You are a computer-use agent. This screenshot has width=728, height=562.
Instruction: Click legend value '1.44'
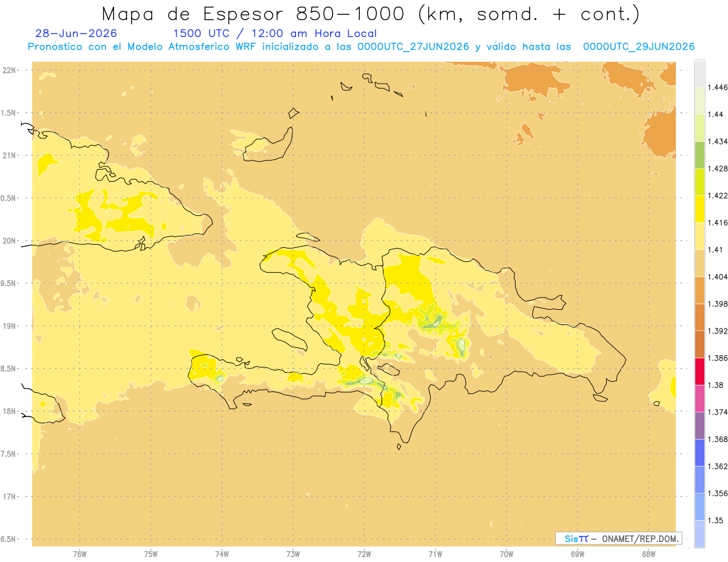tap(716, 114)
